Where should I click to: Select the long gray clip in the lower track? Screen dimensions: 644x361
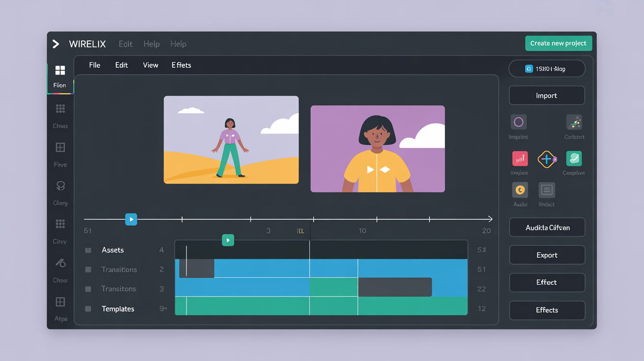395,287
